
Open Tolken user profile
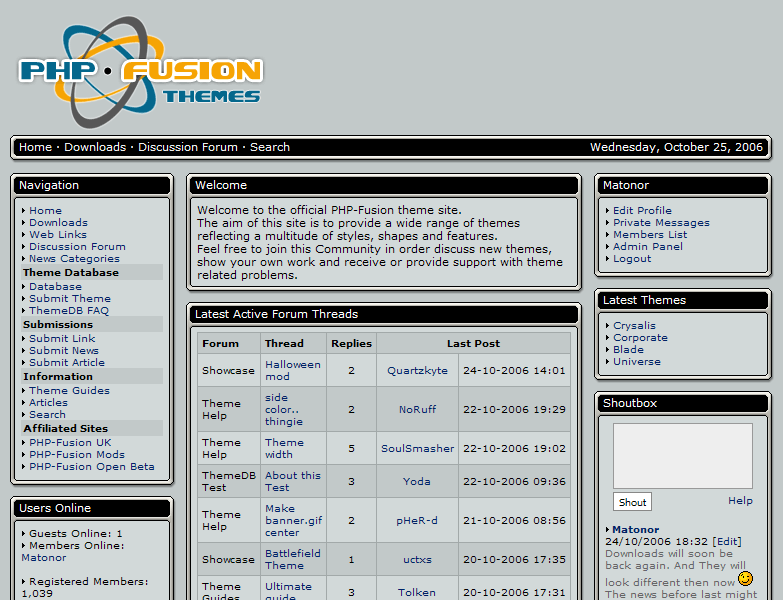[x=417, y=592]
